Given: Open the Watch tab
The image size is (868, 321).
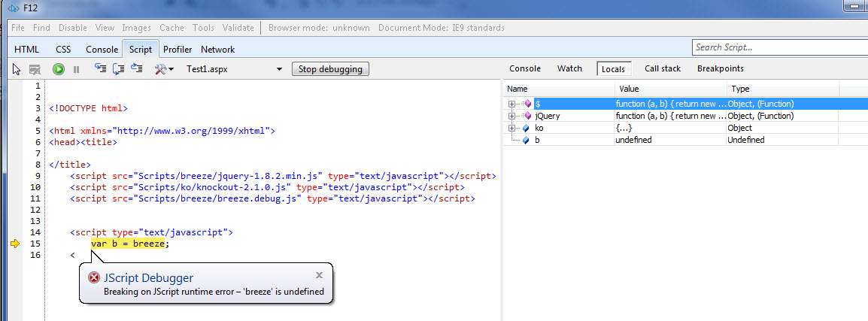Looking at the screenshot, I should 569,68.
